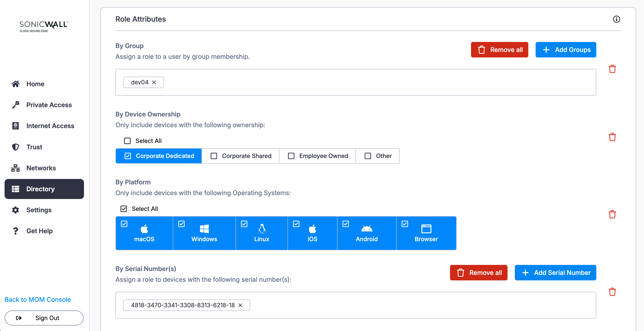Remove the dev04 group tag

(x=154, y=83)
